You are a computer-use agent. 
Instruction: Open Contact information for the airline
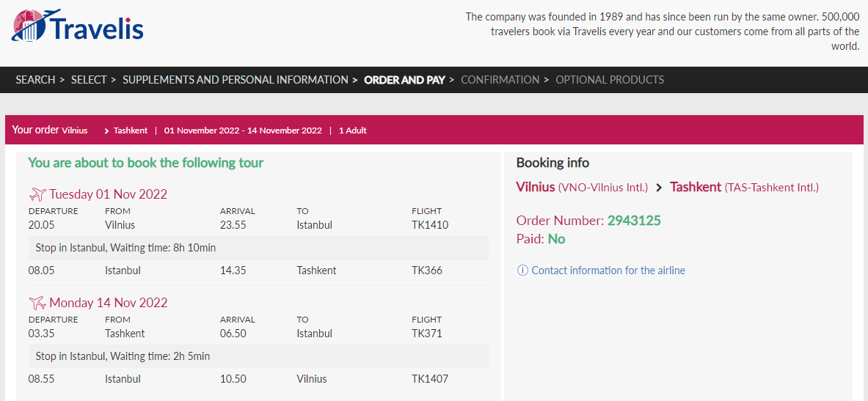point(608,271)
